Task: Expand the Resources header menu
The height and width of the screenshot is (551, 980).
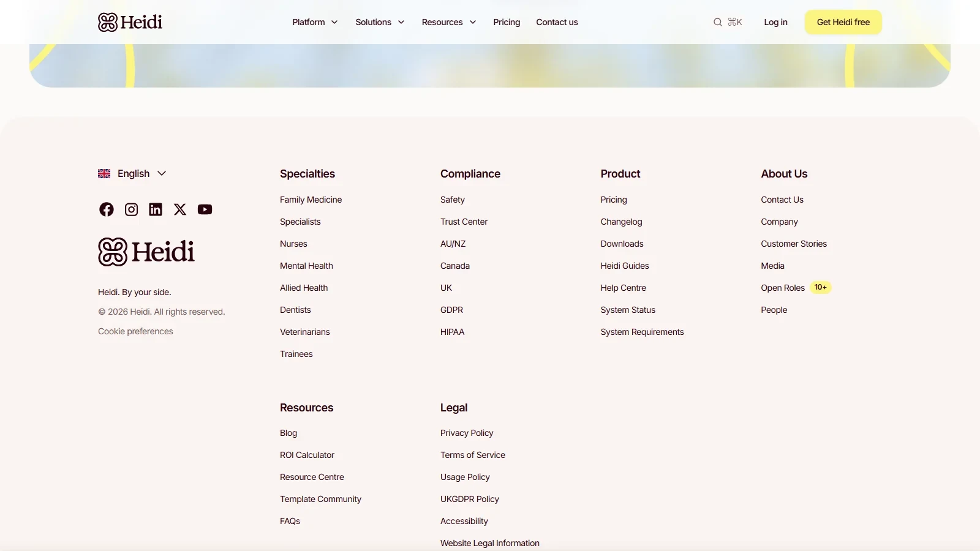Action: click(449, 22)
